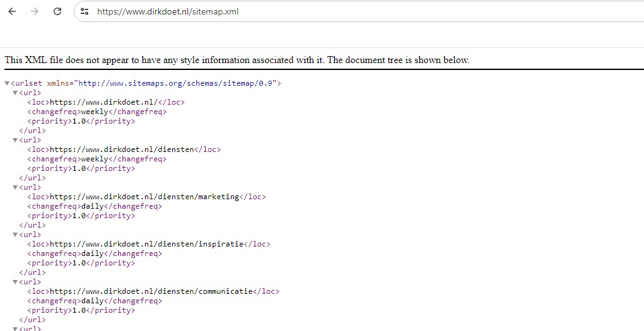Click the loc ending in diensten/marketing
644x331 pixels.
point(144,197)
